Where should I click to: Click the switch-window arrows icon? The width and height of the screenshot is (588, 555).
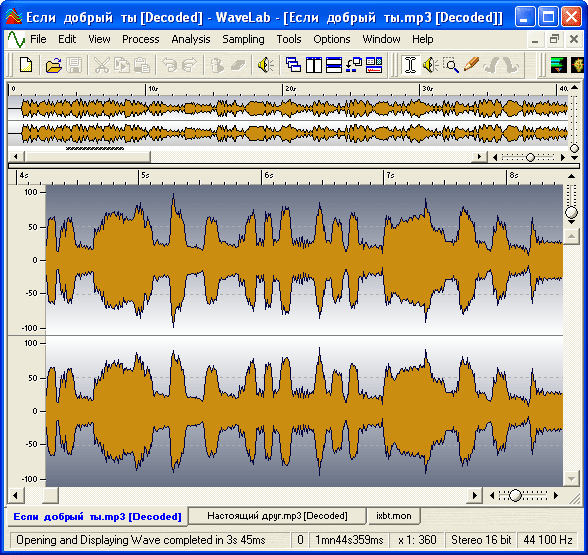tap(354, 65)
